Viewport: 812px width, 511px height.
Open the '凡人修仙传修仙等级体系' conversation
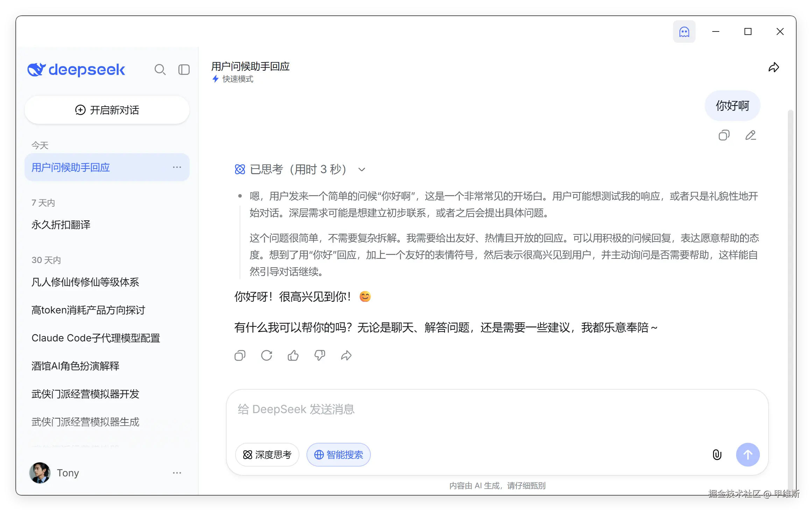[x=107, y=282]
